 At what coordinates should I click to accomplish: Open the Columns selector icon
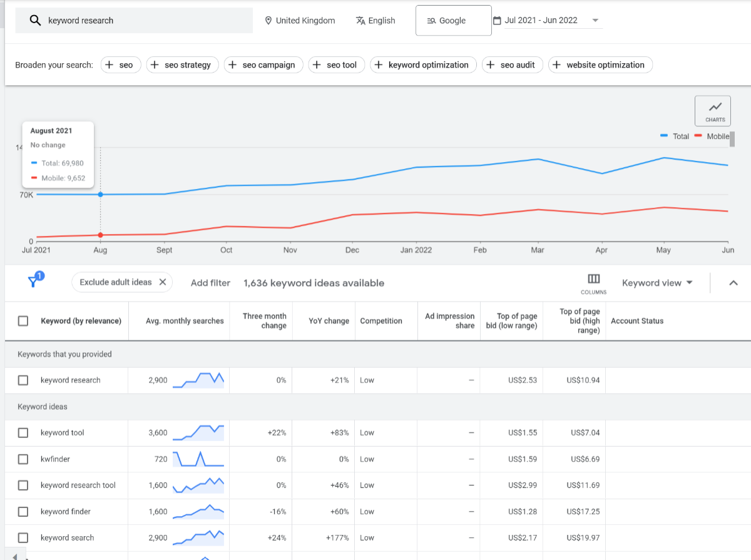(593, 279)
